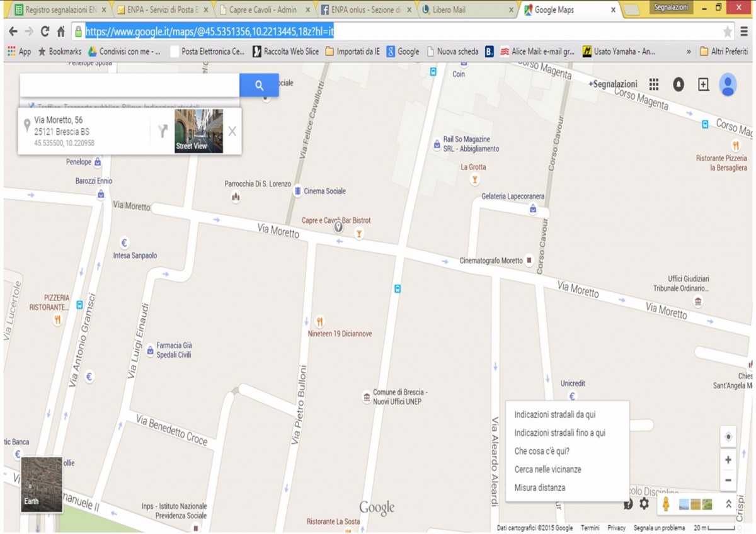
Task: Open 'Condivisi con me' bookmark
Action: pos(124,52)
